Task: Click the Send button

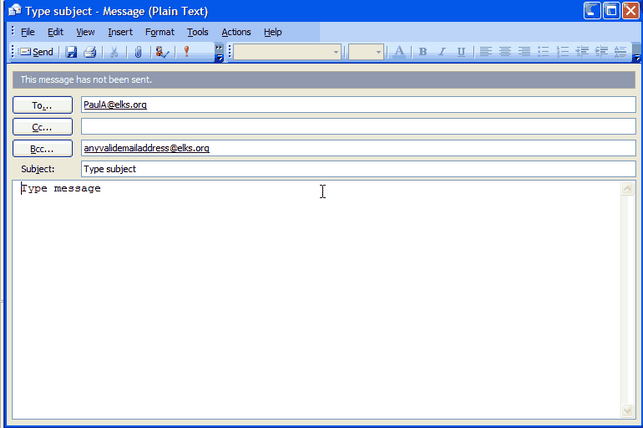Action: pos(36,52)
